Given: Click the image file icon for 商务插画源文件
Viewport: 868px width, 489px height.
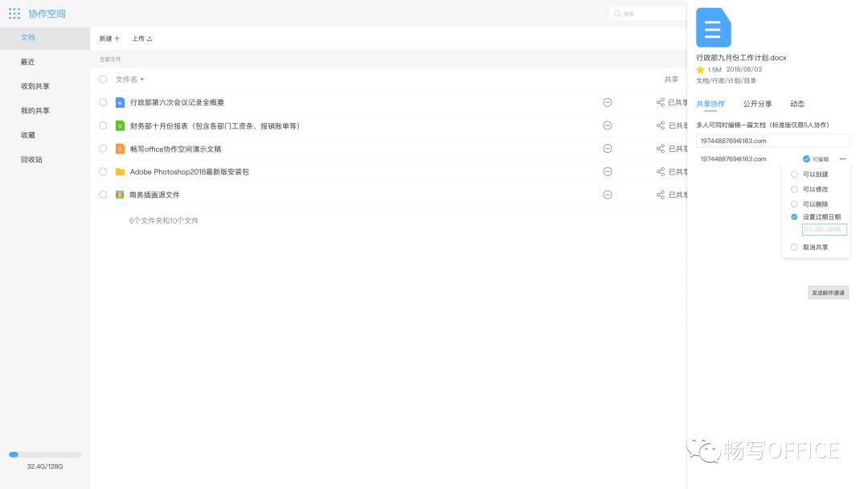Looking at the screenshot, I should (120, 195).
